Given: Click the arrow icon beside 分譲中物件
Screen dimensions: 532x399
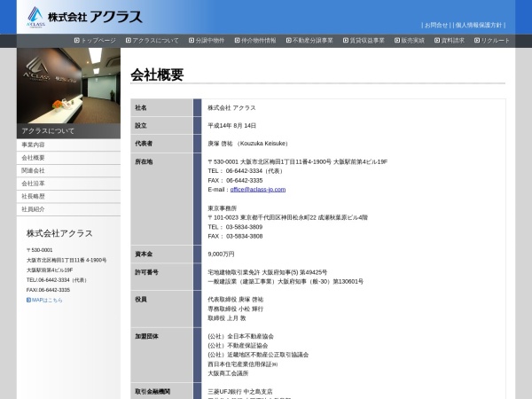Looking at the screenshot, I should (192, 41).
